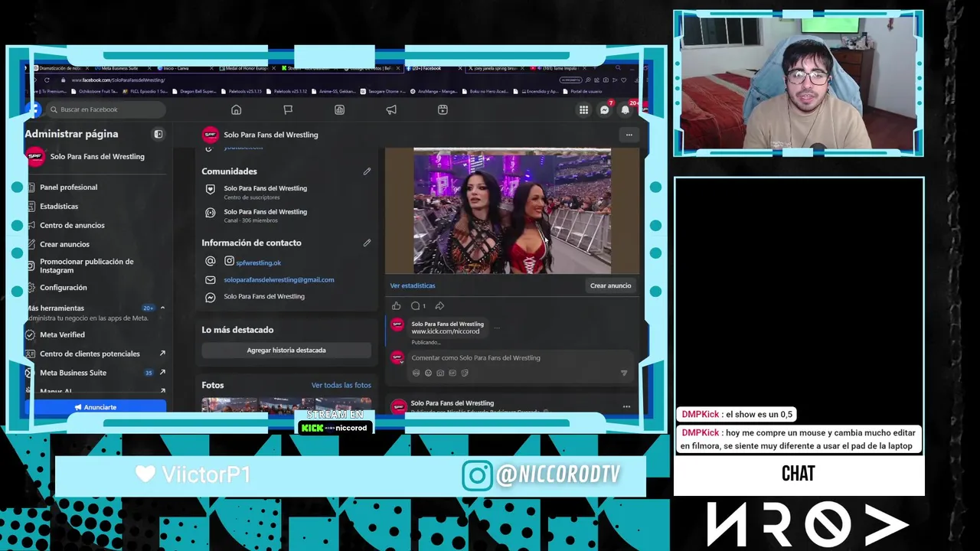Open the Pages flag icon
The image size is (980, 551).
pyautogui.click(x=288, y=109)
